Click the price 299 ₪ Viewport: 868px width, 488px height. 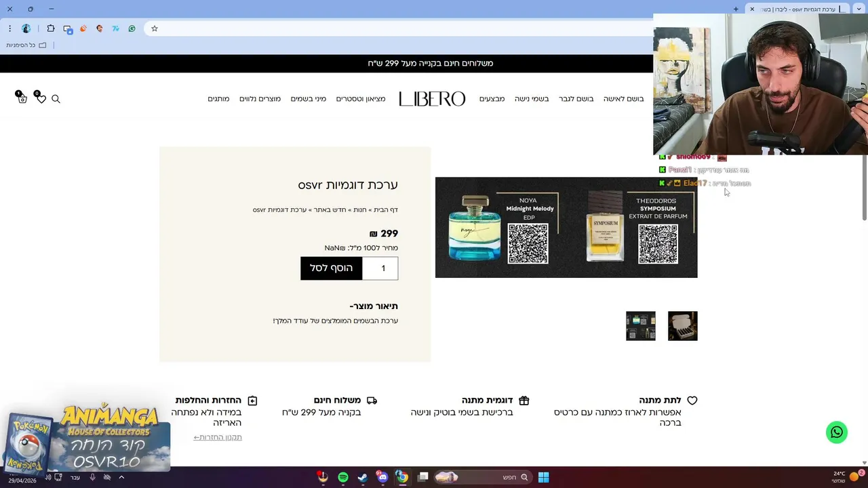coord(384,234)
